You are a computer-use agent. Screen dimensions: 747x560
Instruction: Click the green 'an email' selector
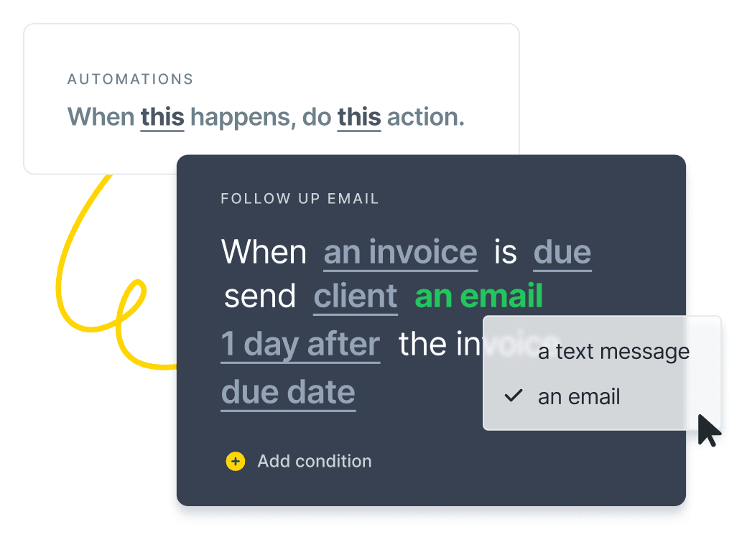coord(479,297)
